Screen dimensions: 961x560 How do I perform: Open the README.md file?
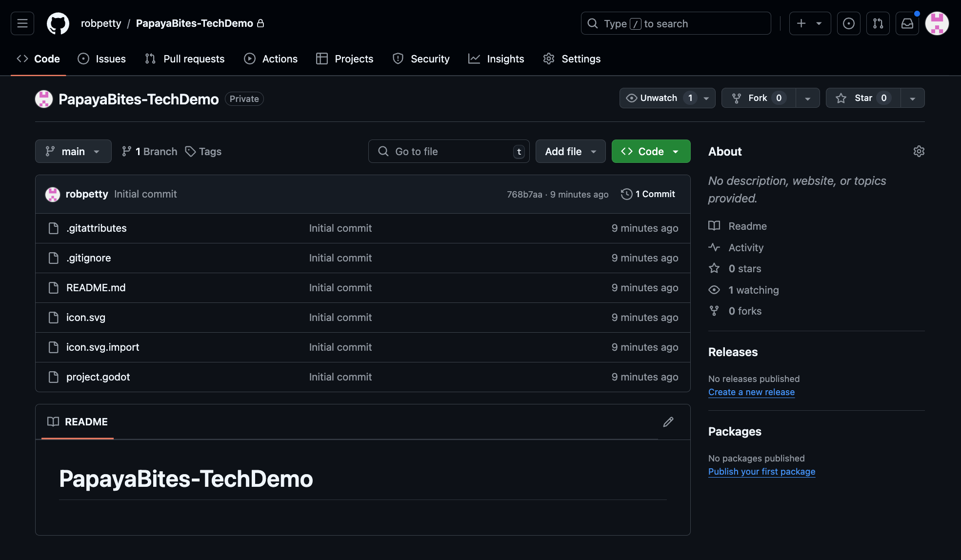(x=96, y=288)
